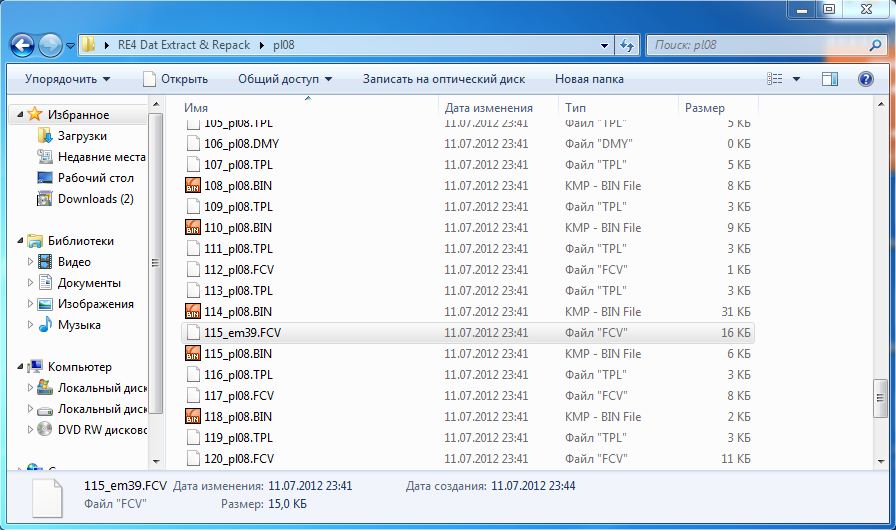
Task: Select file 113_pl08.TPL
Action: (468, 291)
